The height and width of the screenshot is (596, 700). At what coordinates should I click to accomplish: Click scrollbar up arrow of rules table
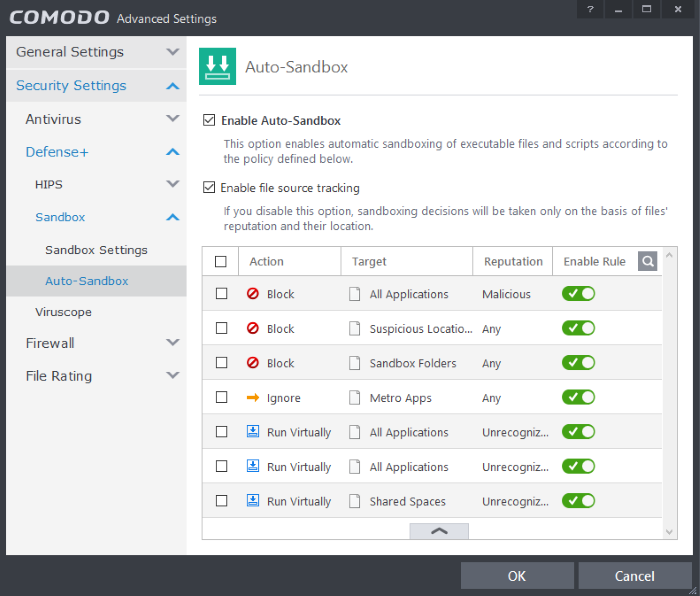tap(669, 255)
